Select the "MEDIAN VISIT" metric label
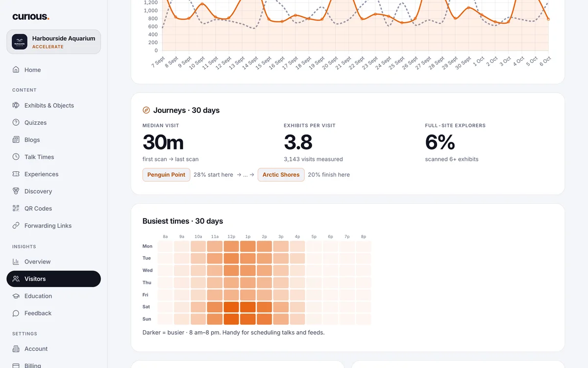This screenshot has height=368, width=588. click(161, 126)
